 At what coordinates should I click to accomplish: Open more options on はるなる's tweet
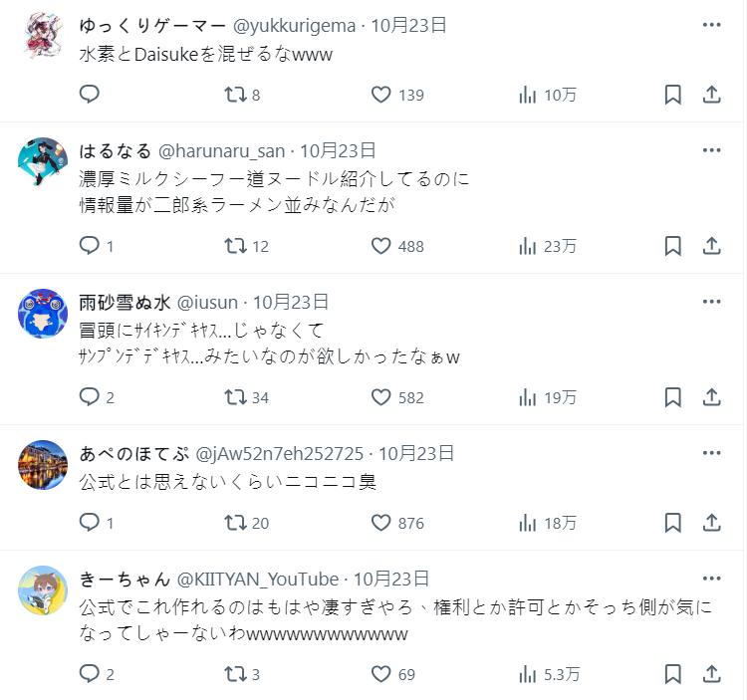tap(711, 150)
